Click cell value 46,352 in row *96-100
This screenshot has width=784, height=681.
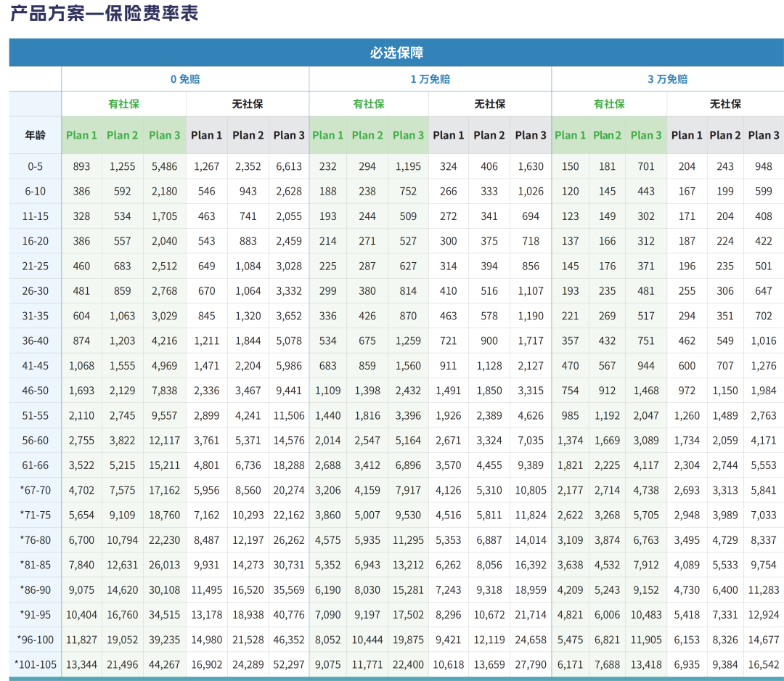[289, 640]
